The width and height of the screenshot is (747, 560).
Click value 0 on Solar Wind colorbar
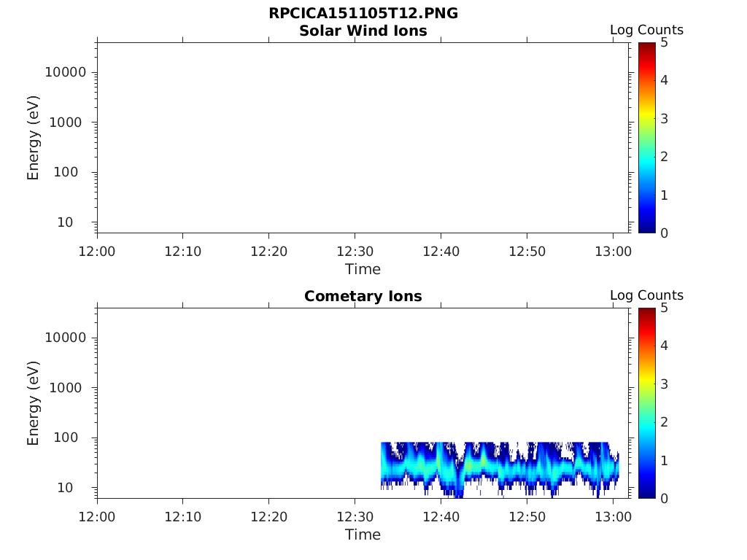[664, 233]
